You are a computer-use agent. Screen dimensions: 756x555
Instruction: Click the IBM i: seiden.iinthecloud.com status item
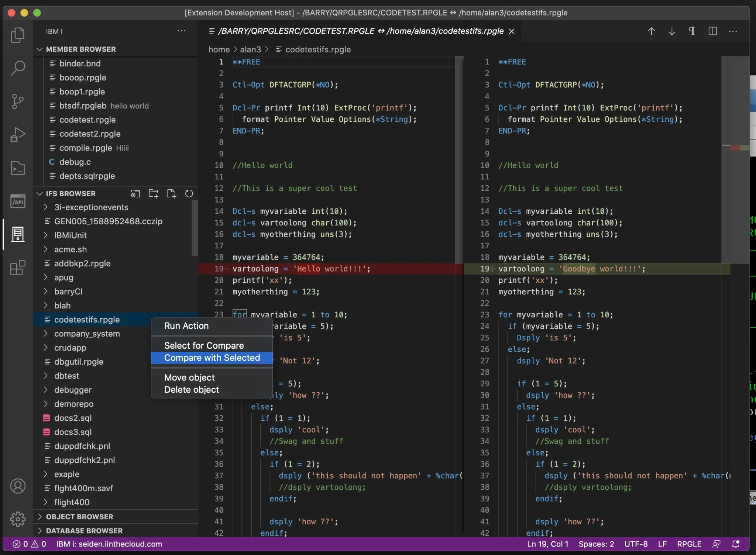click(x=109, y=544)
